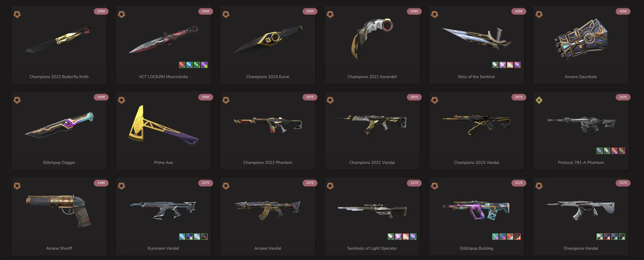
Task: Open the Sentinels of Light Operator name
Action: (x=372, y=248)
